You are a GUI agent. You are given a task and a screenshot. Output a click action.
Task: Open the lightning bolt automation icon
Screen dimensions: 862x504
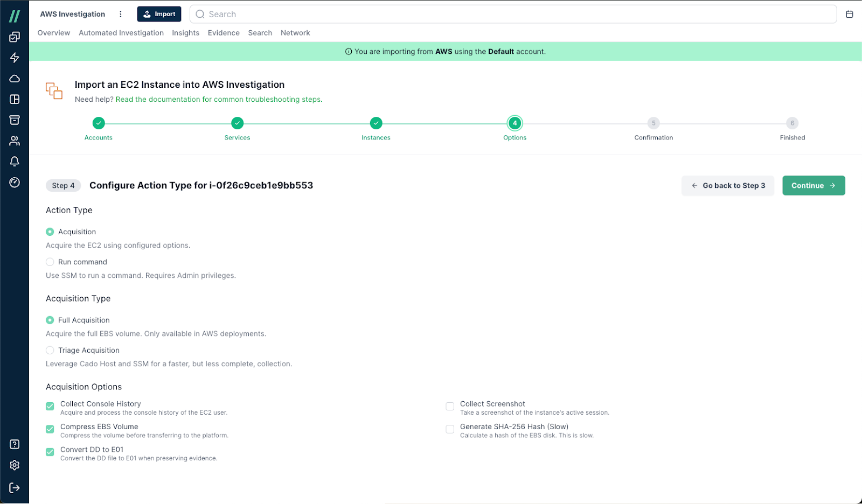tap(15, 58)
